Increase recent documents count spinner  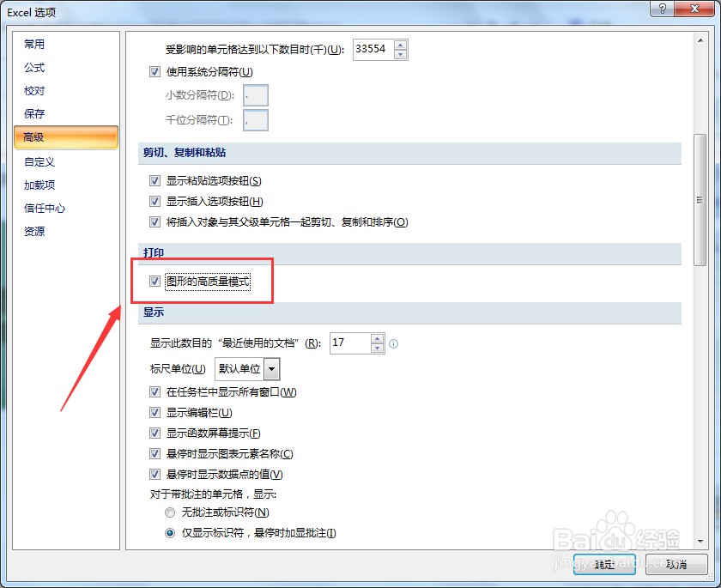click(x=377, y=339)
